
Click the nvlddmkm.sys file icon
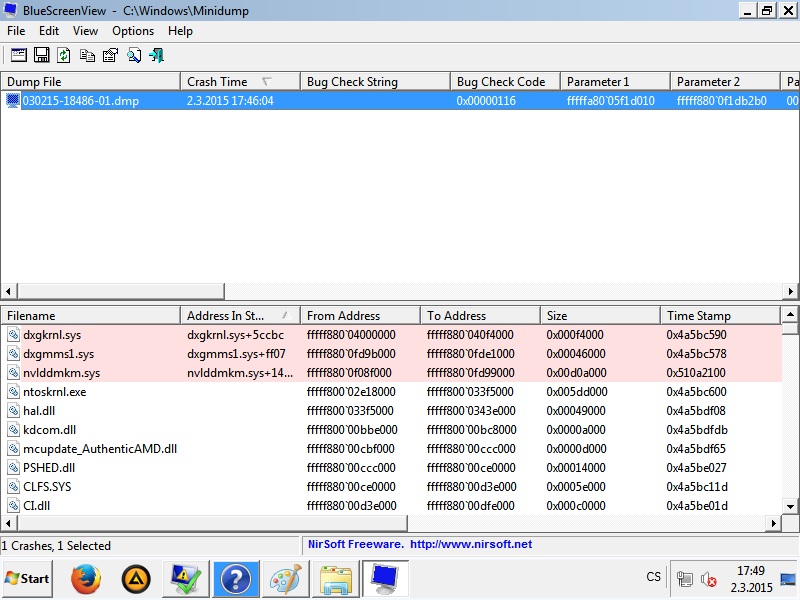tap(14, 372)
